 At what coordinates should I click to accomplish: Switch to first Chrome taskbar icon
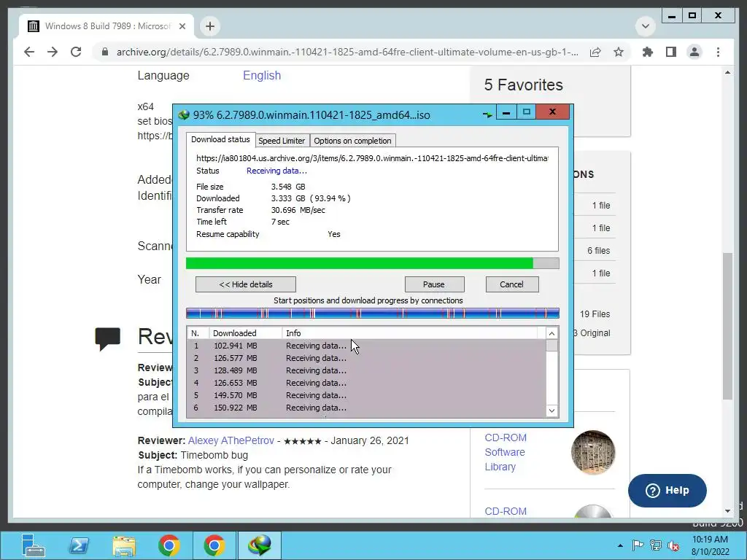click(169, 545)
